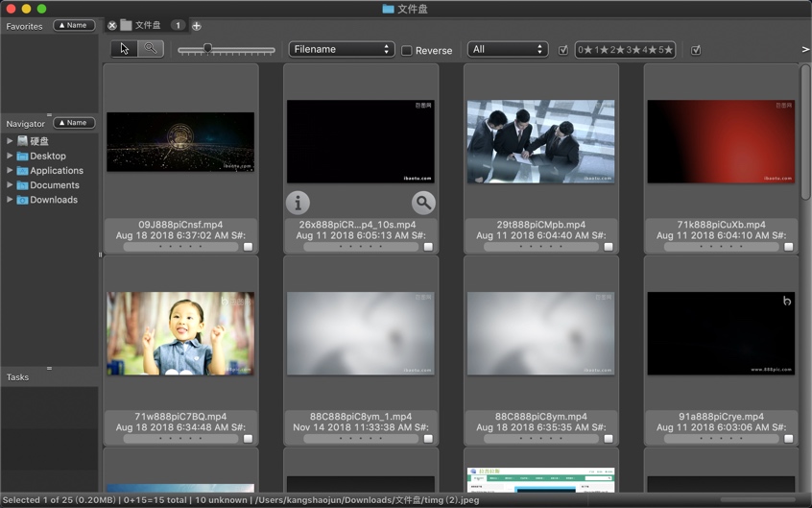Click the Navigator Name sort button
Screen dimensions: 812x508
(x=74, y=123)
